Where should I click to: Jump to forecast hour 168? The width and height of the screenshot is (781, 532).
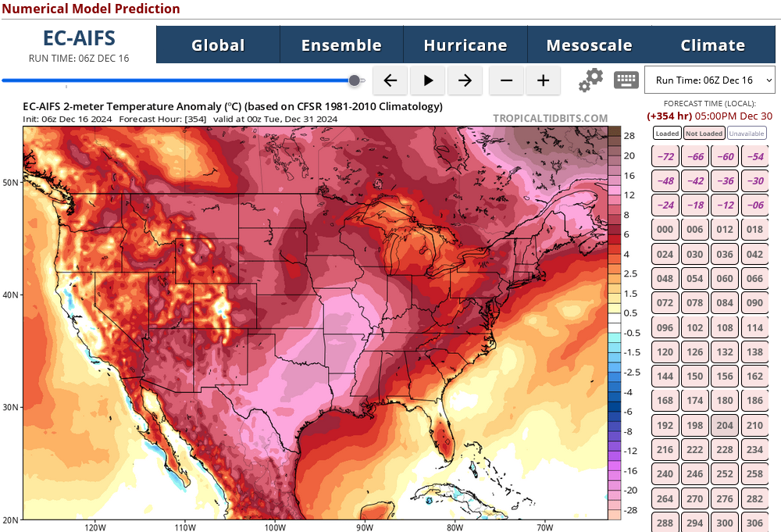tap(665, 401)
